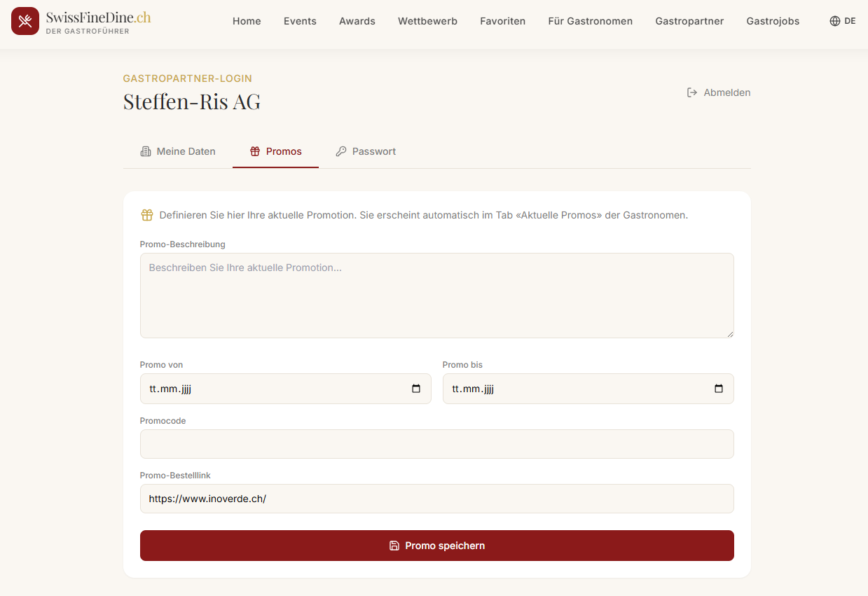Open the Home menu item
The width and height of the screenshot is (868, 596).
click(x=247, y=21)
